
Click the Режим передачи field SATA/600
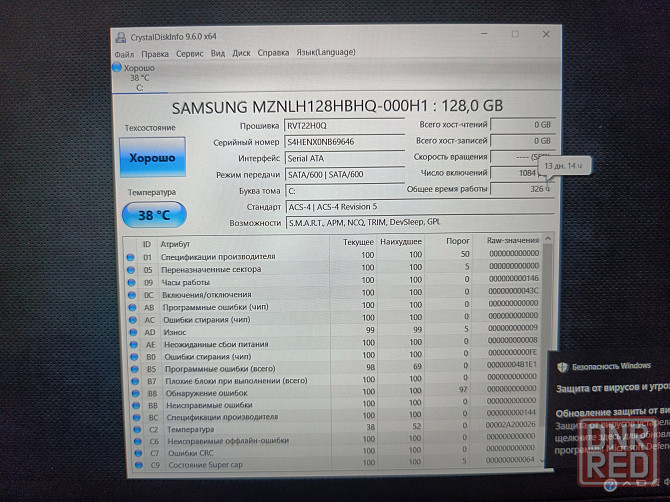point(344,174)
